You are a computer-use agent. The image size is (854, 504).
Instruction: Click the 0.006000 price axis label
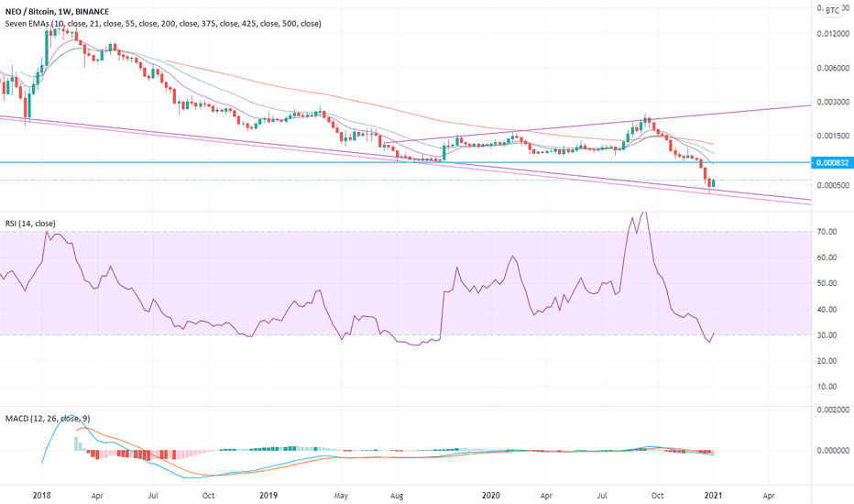click(x=833, y=68)
